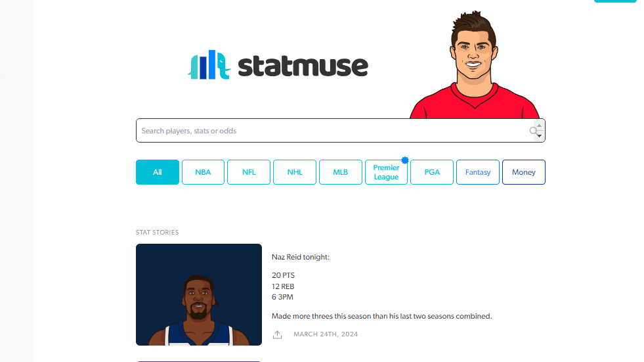644x362 pixels.
Task: Click the '12 REB' stat line
Action: click(x=283, y=286)
